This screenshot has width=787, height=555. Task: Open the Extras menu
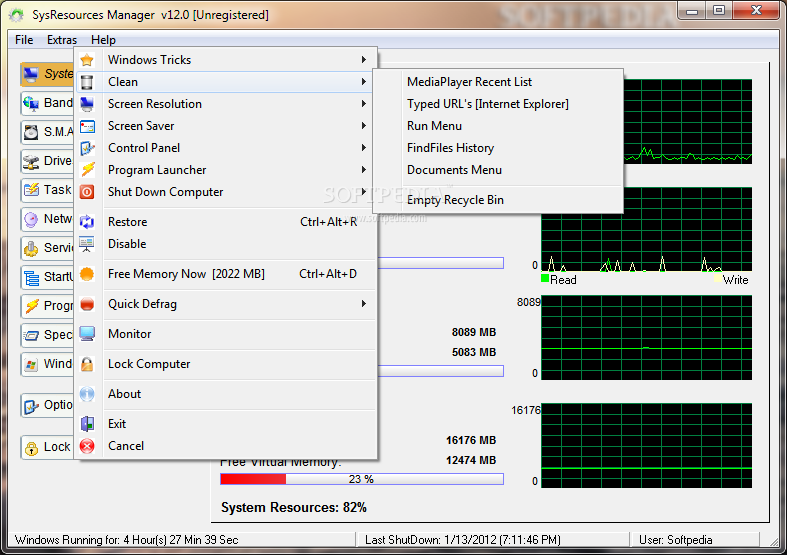[62, 40]
